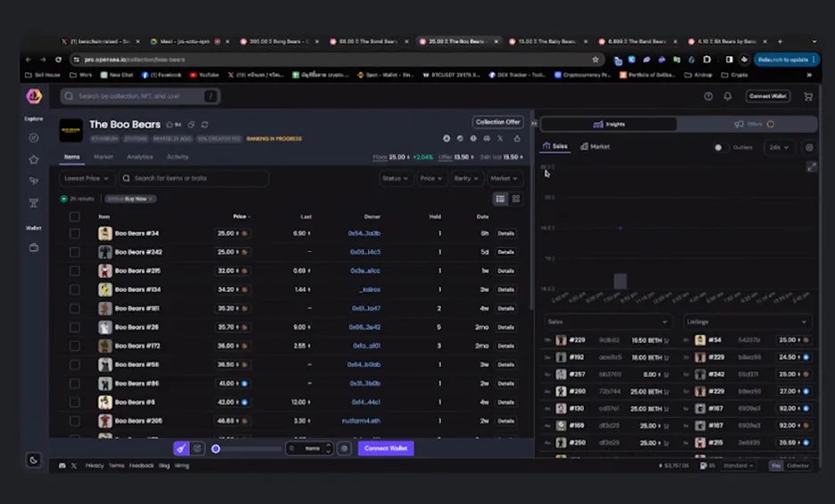
Task: Click the OpenSea Pro logo icon
Action: (34, 96)
